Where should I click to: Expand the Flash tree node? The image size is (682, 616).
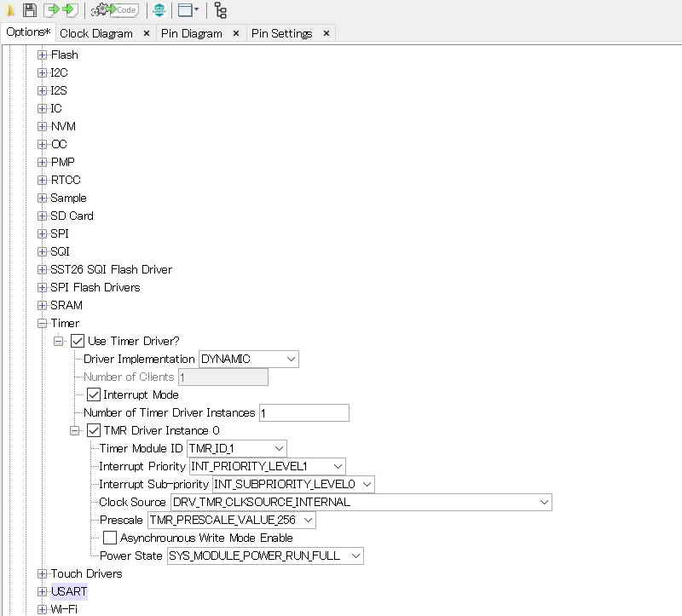coord(42,55)
